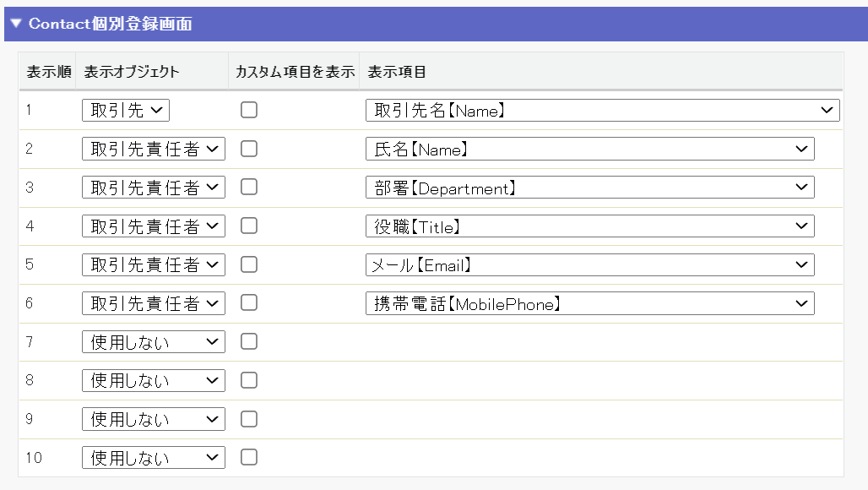The height and width of the screenshot is (490, 868).
Task: Check custom field checkbox in row 1
Action: [x=249, y=110]
